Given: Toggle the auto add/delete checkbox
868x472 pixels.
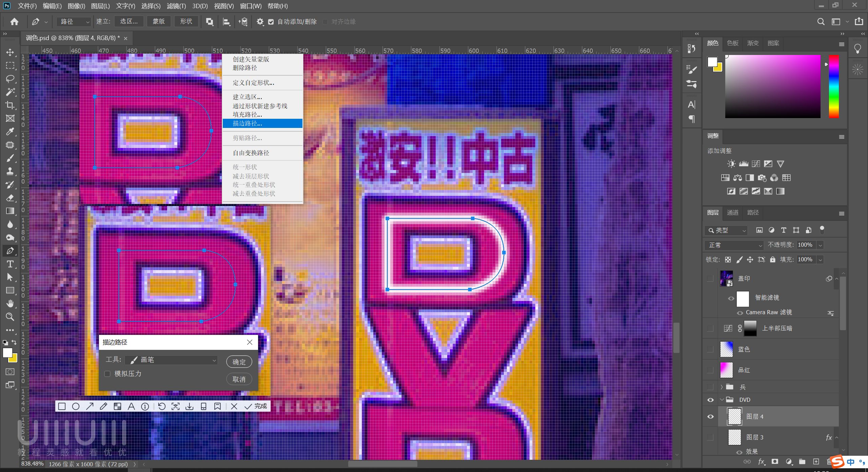Looking at the screenshot, I should 271,22.
